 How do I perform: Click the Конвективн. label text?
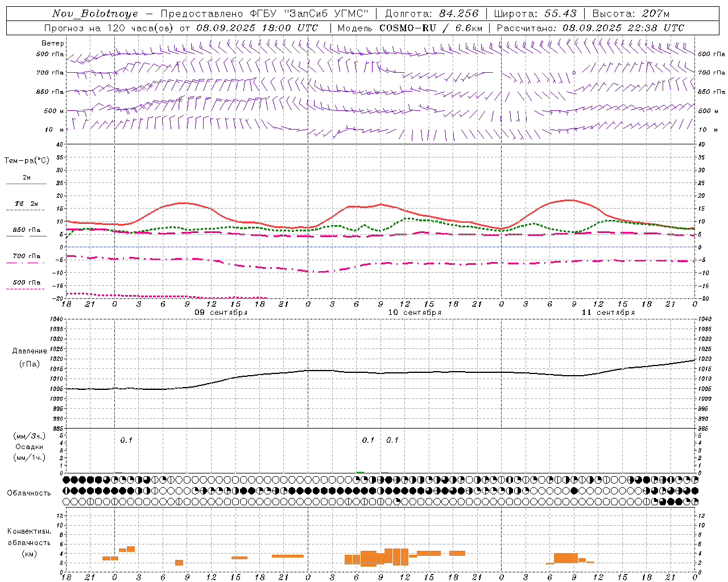30,531
